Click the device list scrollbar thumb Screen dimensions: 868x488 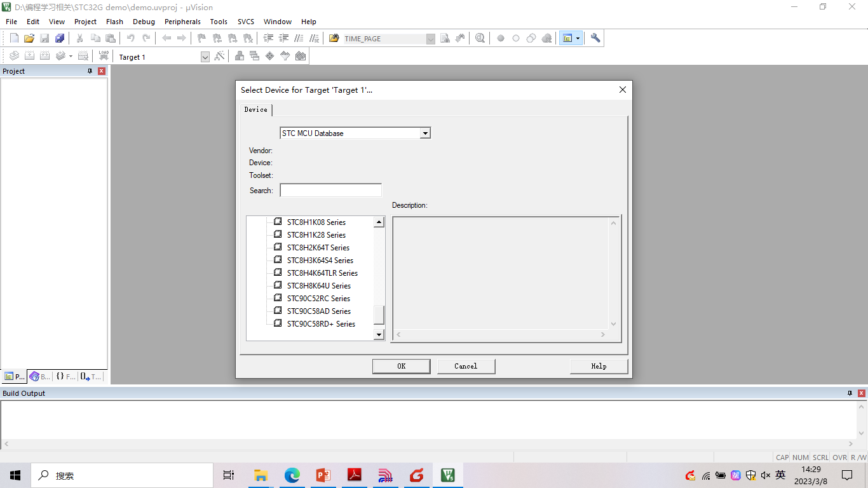(x=379, y=315)
